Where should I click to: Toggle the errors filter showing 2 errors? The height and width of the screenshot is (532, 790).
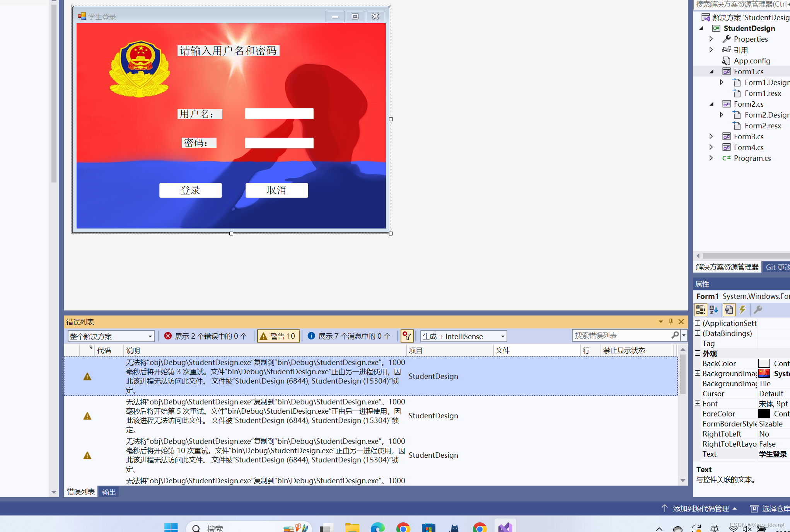click(x=206, y=336)
